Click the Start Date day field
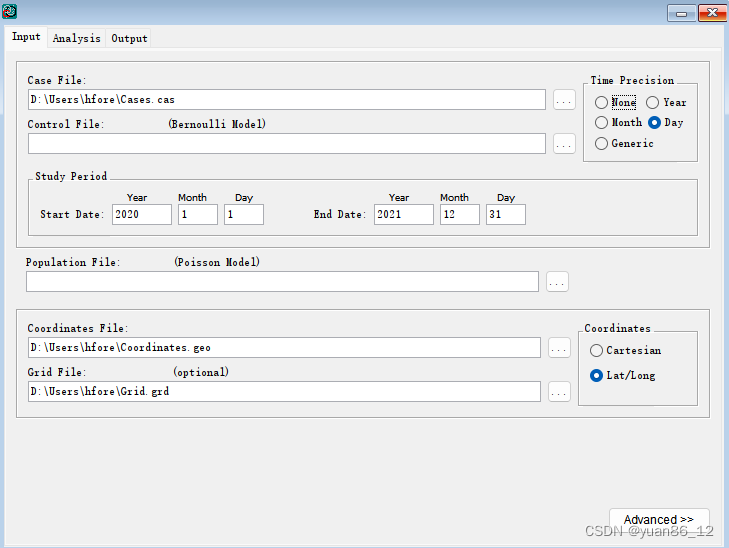The height and width of the screenshot is (548, 729). [244, 215]
